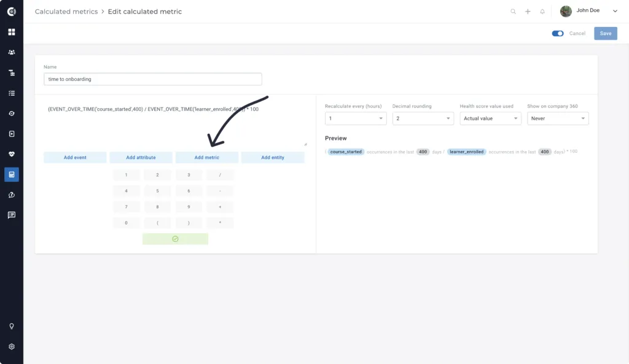The image size is (629, 364).
Task: Click the search magnifier icon in header
Action: pos(513,12)
